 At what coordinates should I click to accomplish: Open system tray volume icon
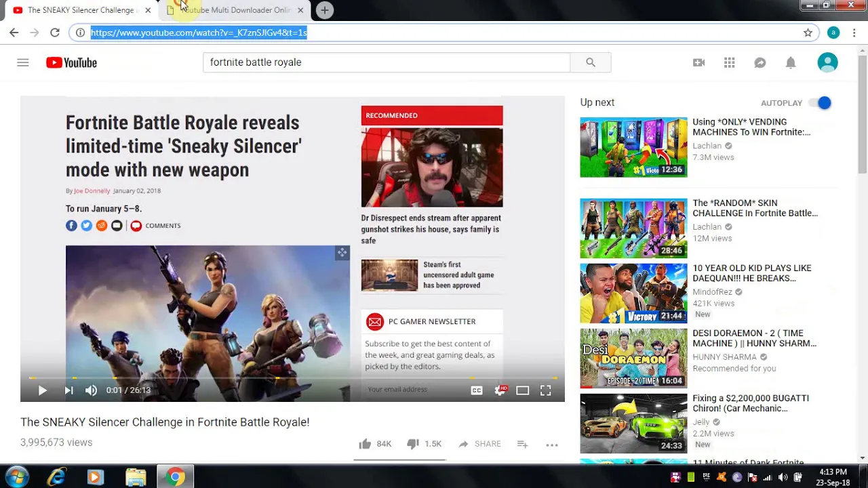pyautogui.click(x=783, y=477)
